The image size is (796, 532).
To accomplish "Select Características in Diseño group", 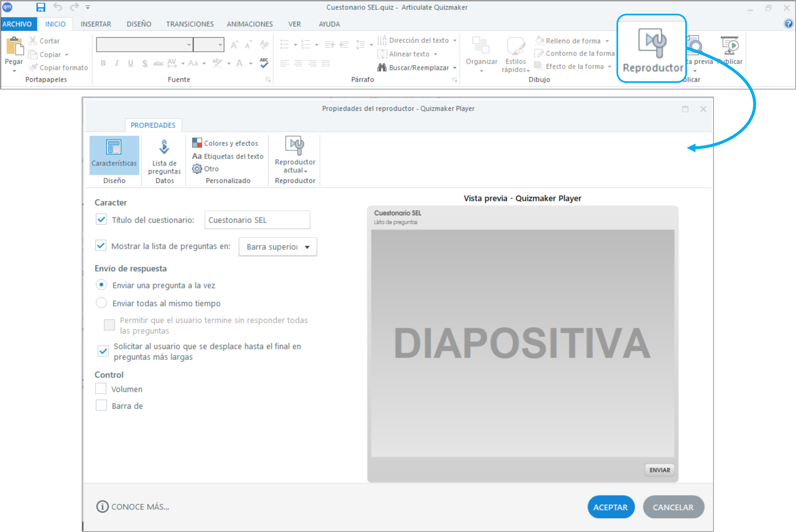I will pyautogui.click(x=114, y=155).
